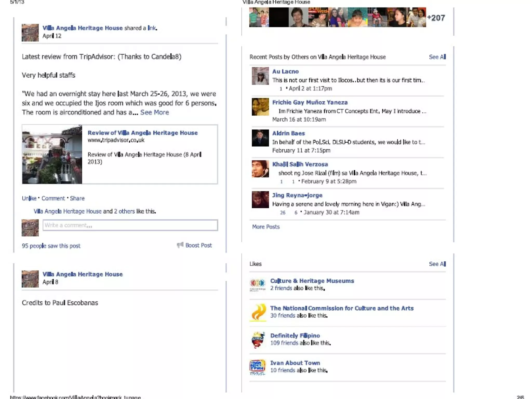Open Jing Reyna-jorge's profile name link
Viewport: 532px width, 399px height.
point(297,195)
